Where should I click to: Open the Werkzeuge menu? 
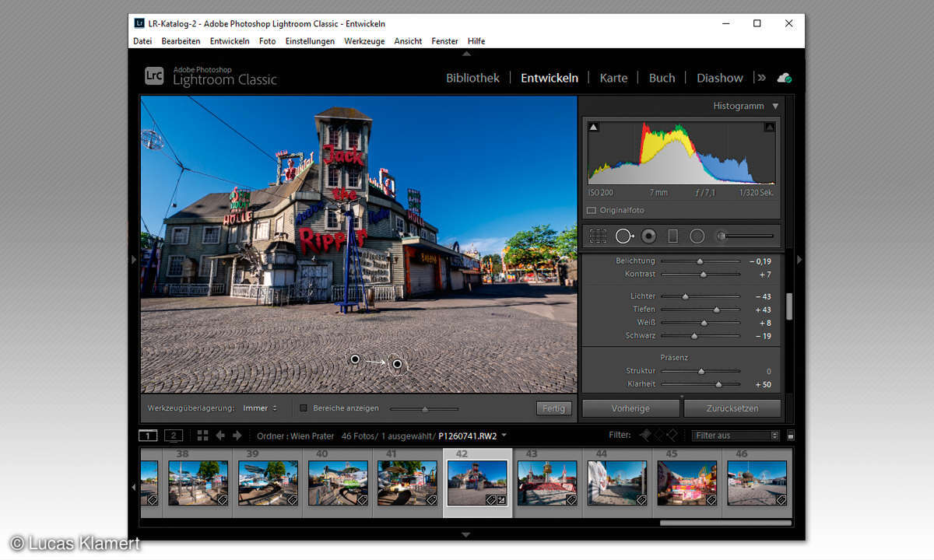click(x=364, y=41)
